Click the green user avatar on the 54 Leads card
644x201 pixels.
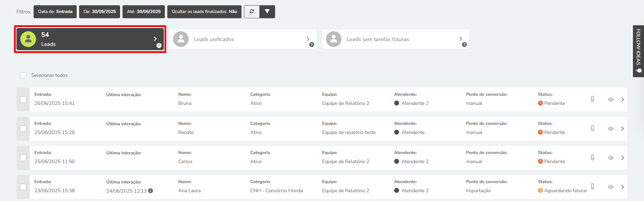[x=28, y=39]
